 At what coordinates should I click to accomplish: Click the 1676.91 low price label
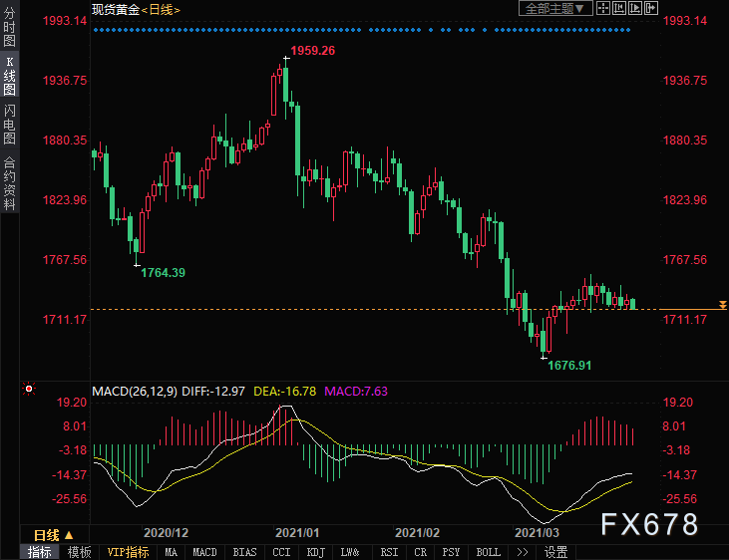569,366
